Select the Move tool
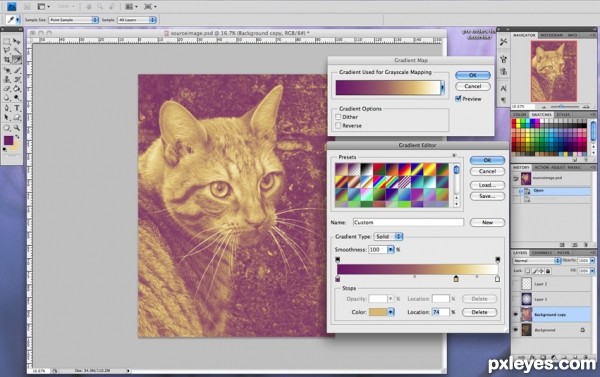The image size is (600, 377). point(17,41)
